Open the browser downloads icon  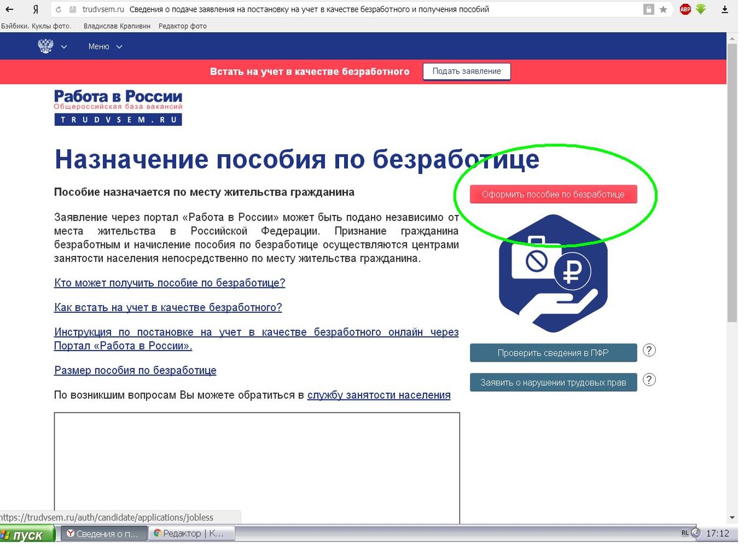(x=725, y=9)
